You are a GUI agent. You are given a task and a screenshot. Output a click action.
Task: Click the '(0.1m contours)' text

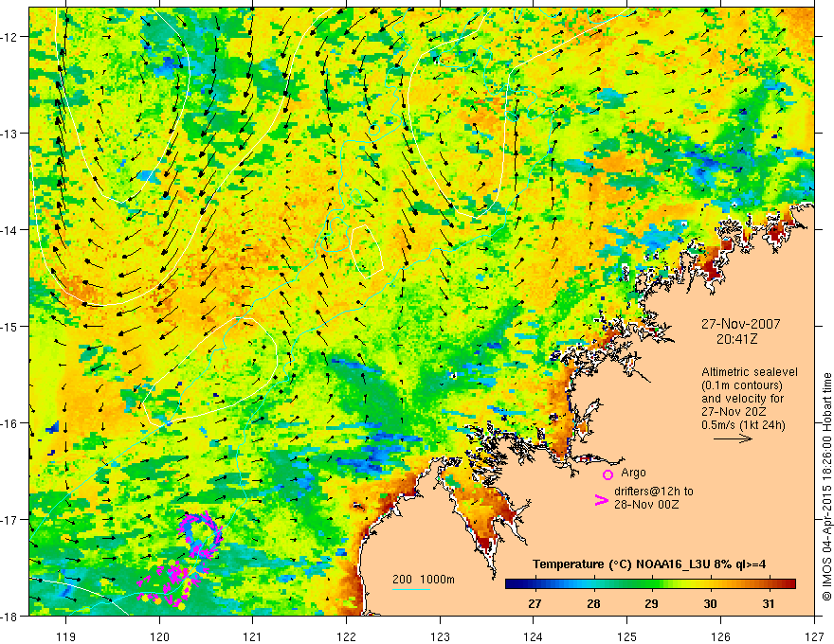pos(742,385)
